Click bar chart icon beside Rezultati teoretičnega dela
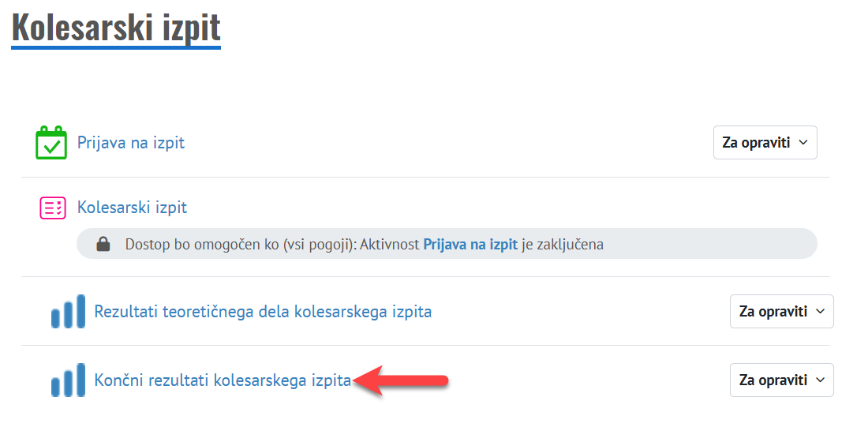Viewport: 868px width, 427px height. [68, 312]
